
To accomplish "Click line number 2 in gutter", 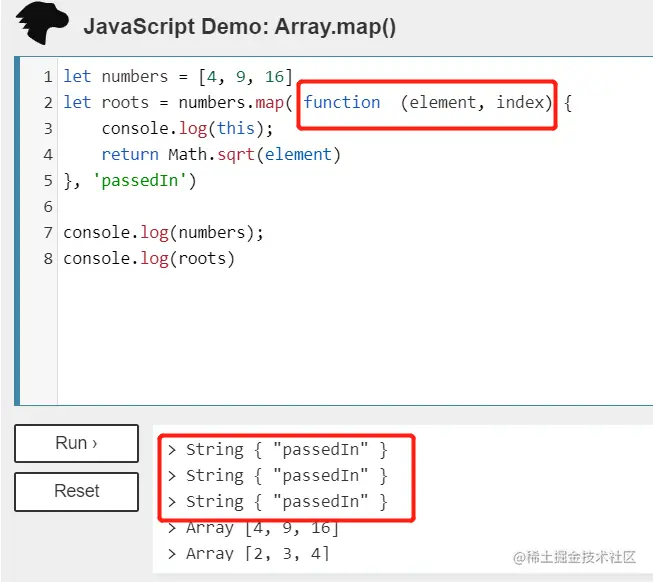I will point(48,103).
